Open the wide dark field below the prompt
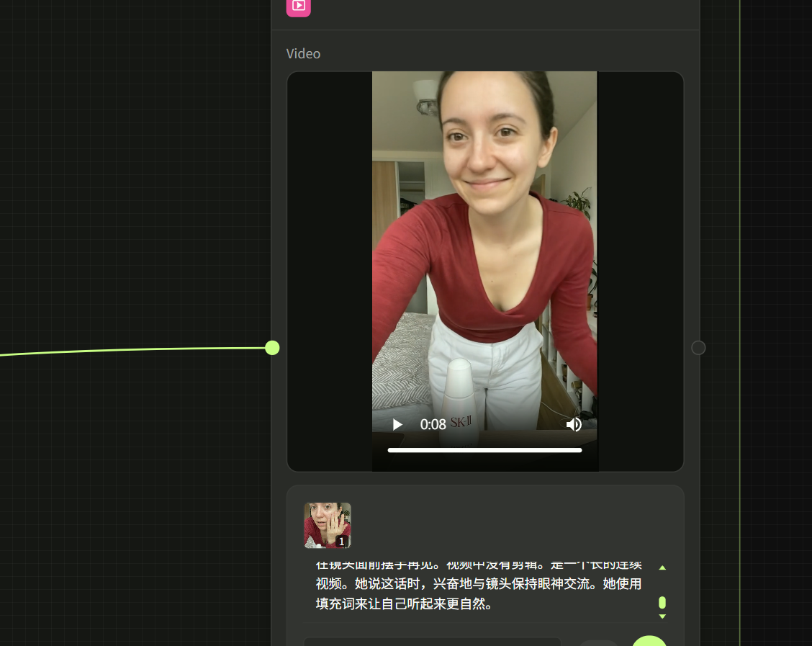 point(432,641)
